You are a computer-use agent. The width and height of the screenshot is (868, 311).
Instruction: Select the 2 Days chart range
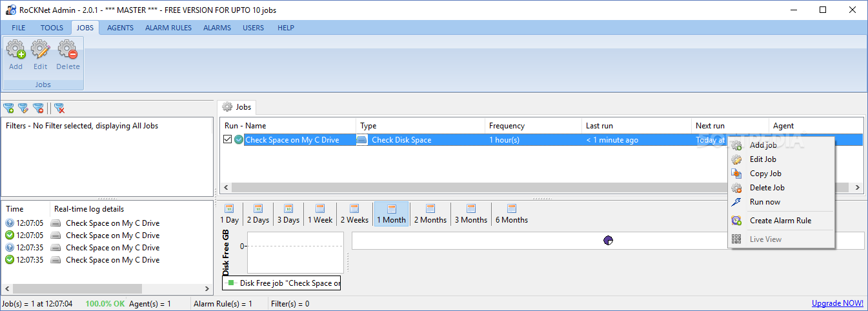click(257, 214)
